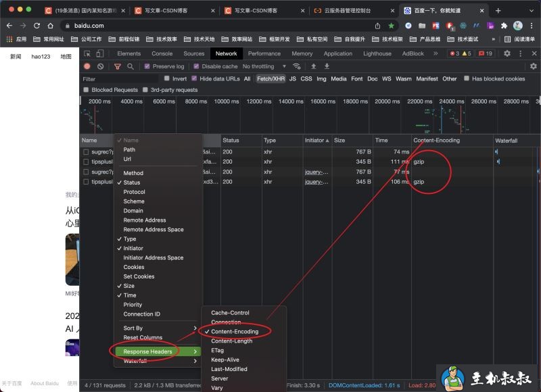Activate the inspect element picker
This screenshot has width=541, height=392.
point(87,53)
